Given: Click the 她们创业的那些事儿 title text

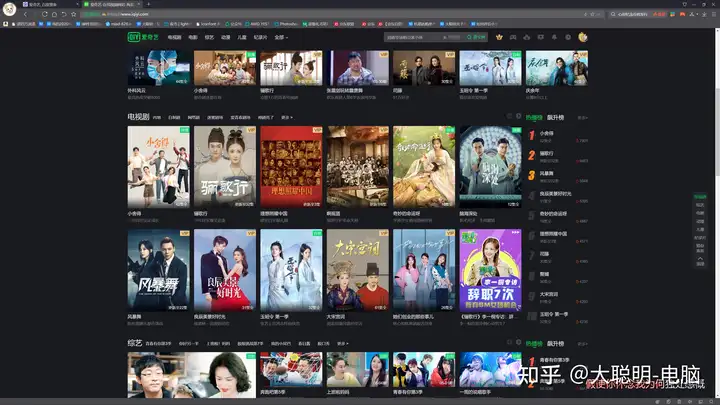Looking at the screenshot, I should [413, 316].
